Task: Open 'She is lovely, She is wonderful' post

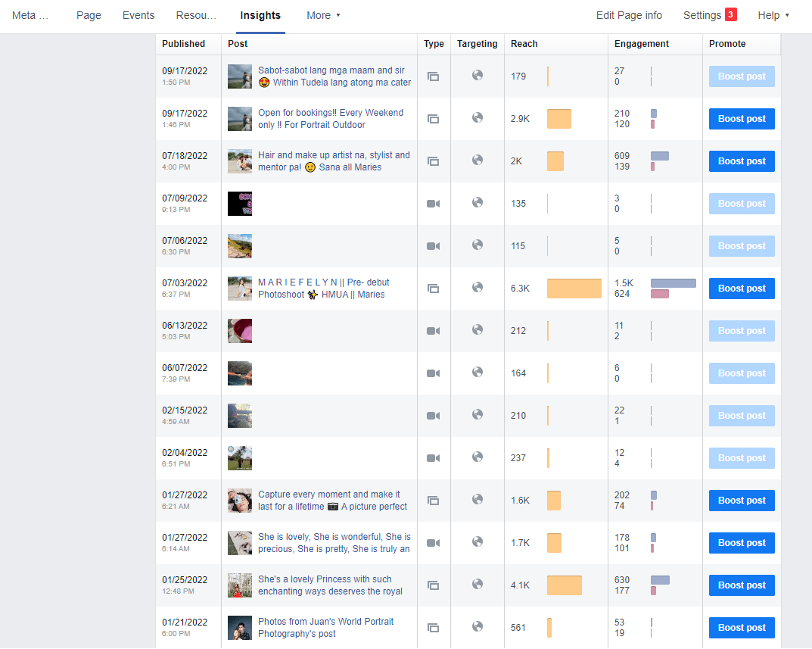Action: 334,543
